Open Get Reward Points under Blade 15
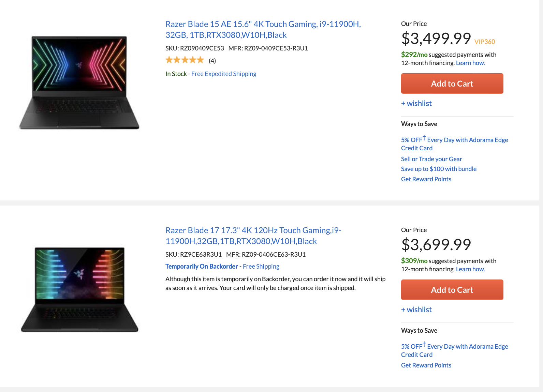Image resolution: width=543 pixels, height=392 pixels. pyautogui.click(x=426, y=179)
